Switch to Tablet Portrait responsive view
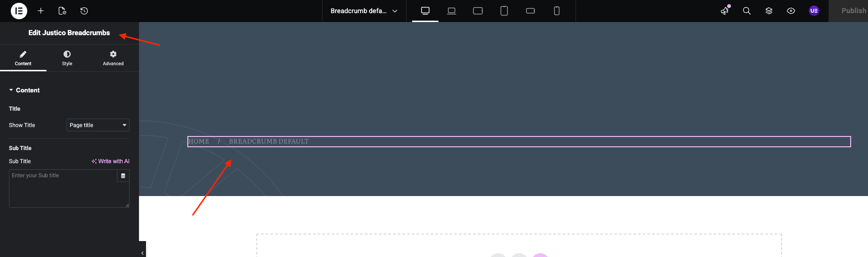This screenshot has width=868, height=257. tap(504, 11)
